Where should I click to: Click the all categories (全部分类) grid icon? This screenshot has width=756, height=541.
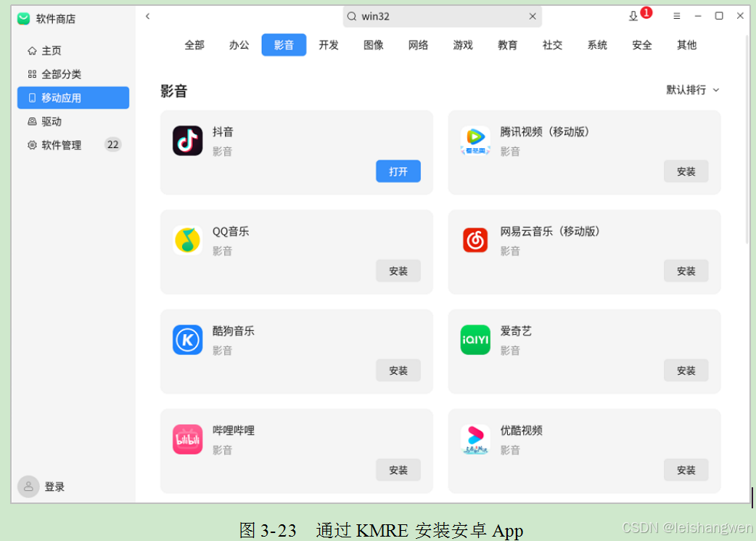click(32, 74)
